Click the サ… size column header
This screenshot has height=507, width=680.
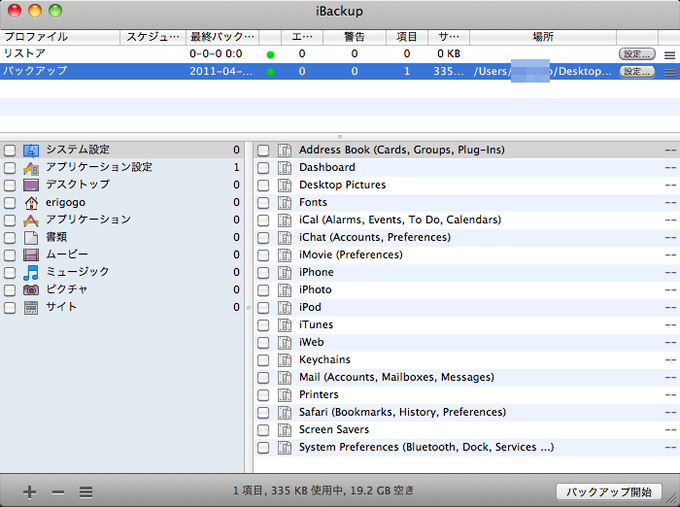point(448,37)
